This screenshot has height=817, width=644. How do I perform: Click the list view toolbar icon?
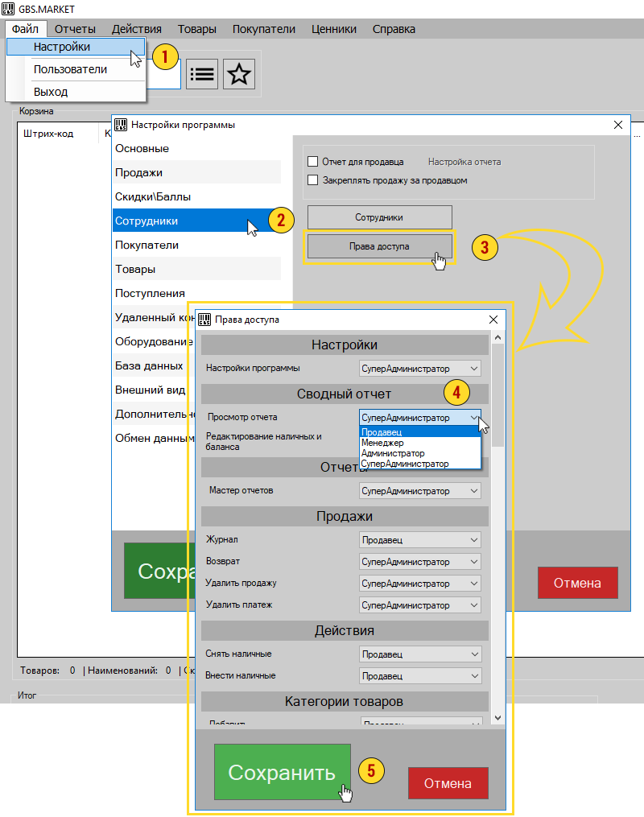coord(201,74)
